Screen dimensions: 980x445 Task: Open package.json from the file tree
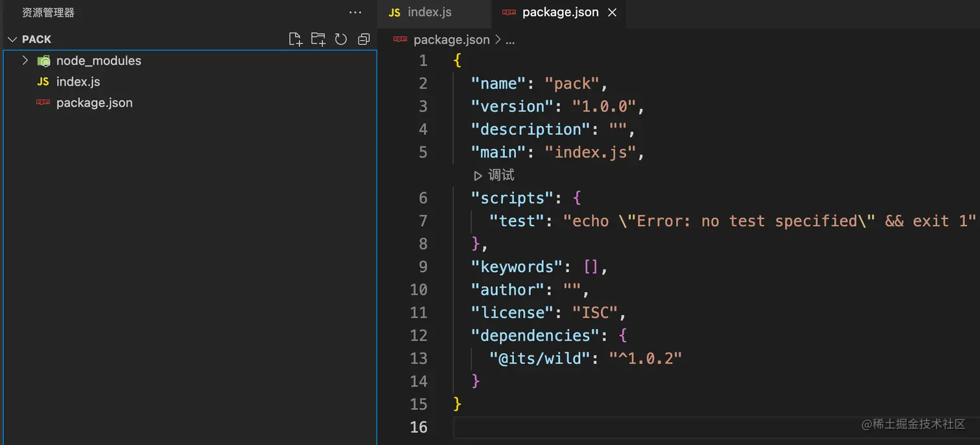[x=95, y=102]
